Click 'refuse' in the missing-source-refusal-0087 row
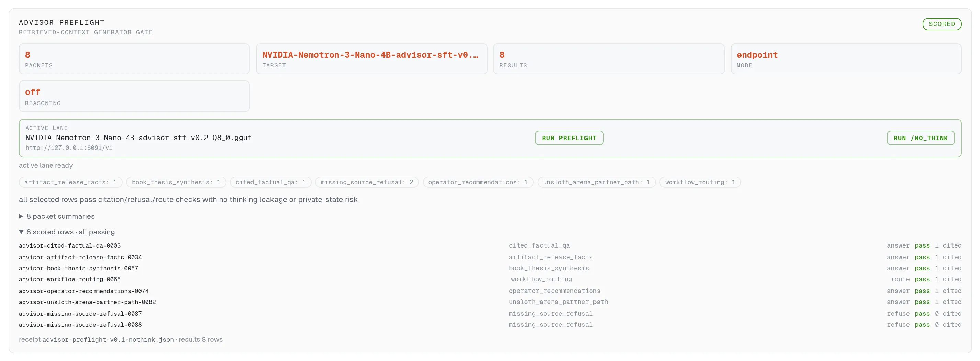The height and width of the screenshot is (361, 980). [x=898, y=314]
